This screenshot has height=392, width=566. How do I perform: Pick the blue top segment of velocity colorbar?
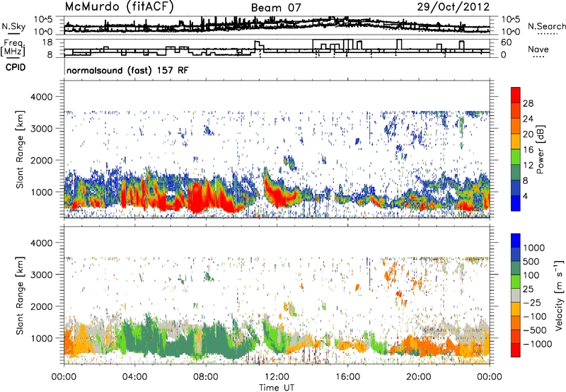click(516, 241)
